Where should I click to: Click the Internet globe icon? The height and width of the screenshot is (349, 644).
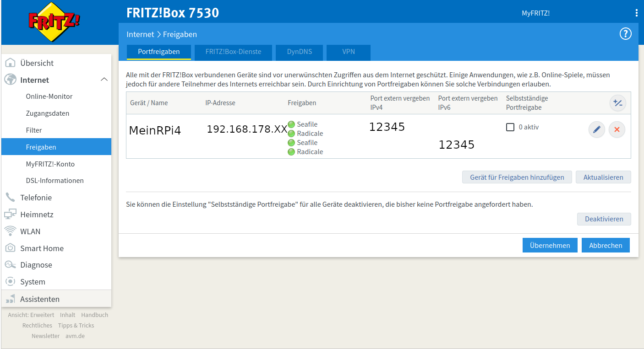pos(10,80)
